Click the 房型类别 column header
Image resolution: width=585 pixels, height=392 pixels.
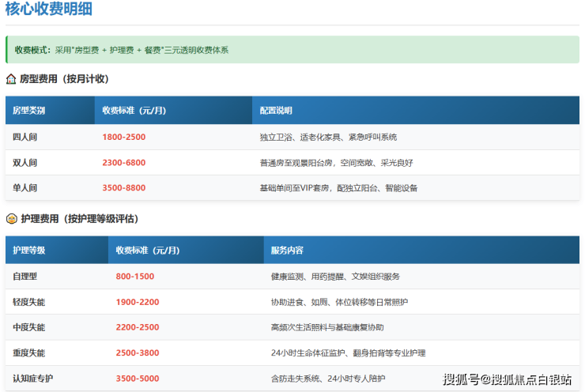pyautogui.click(x=29, y=111)
